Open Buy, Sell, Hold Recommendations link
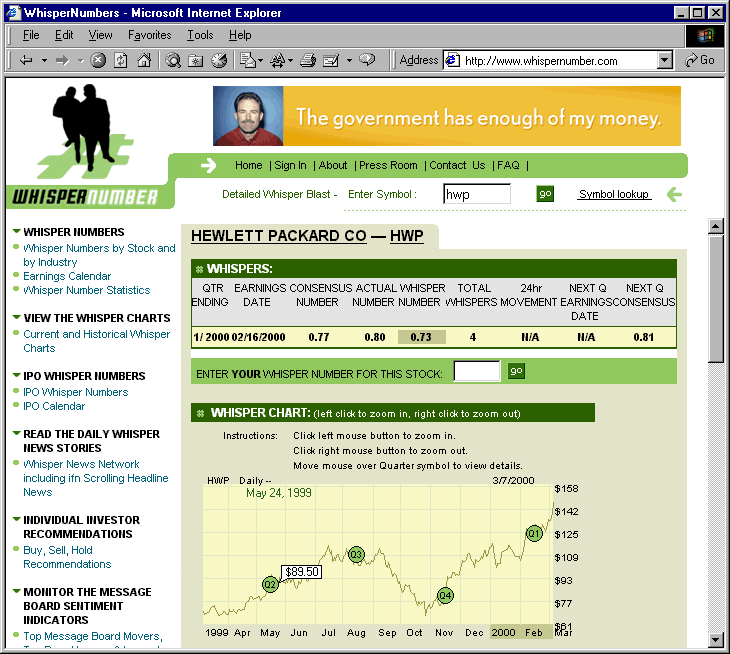The width and height of the screenshot is (730, 654). (67, 557)
